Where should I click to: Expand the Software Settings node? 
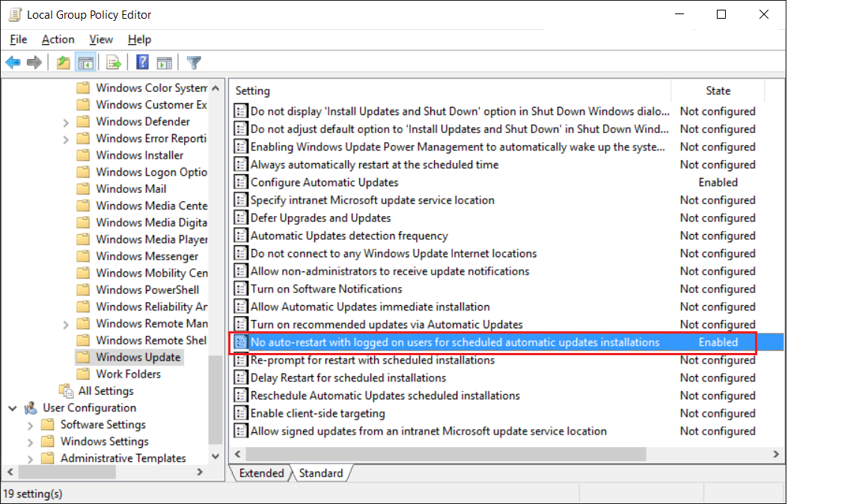(x=31, y=425)
